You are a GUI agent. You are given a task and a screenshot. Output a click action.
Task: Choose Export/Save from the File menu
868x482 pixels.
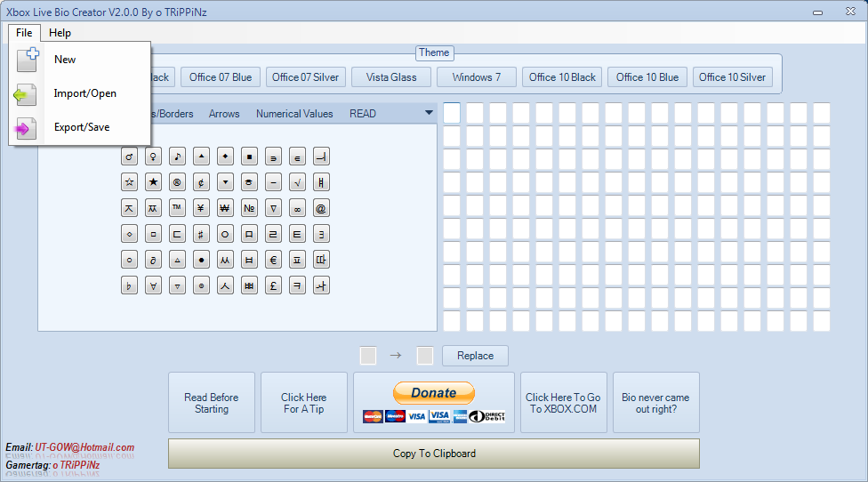(x=80, y=127)
